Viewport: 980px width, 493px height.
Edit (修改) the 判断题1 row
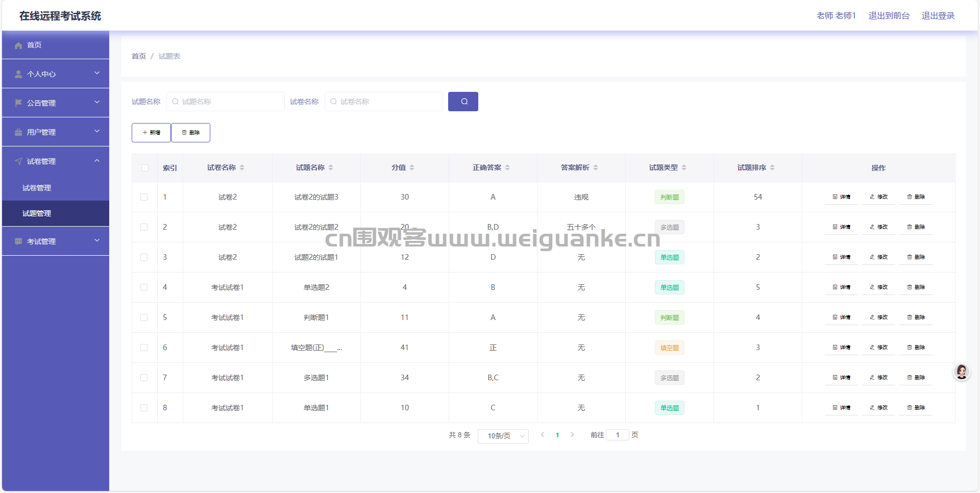coord(878,317)
